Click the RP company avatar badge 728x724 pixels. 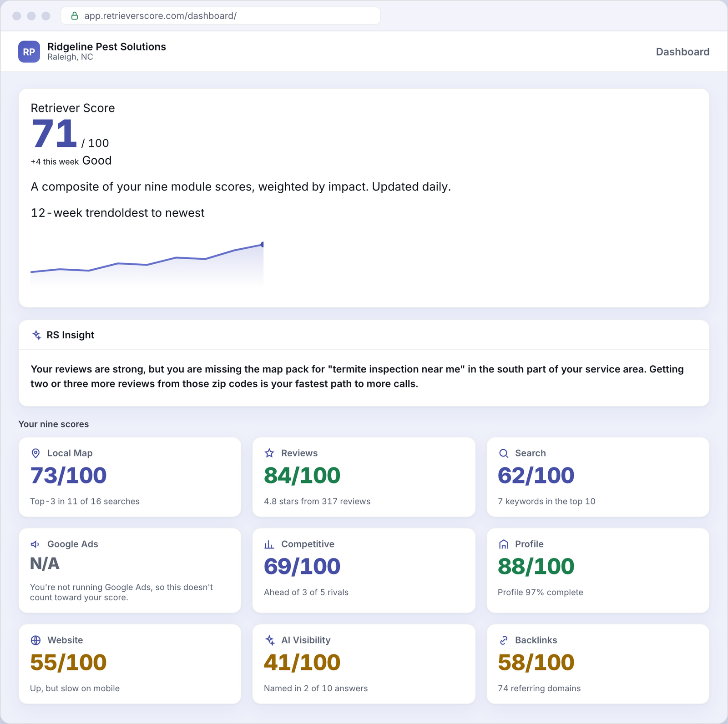(x=29, y=52)
